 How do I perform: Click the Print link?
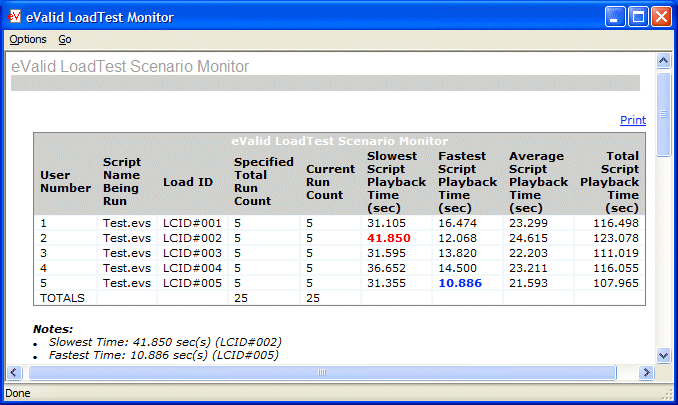633,120
